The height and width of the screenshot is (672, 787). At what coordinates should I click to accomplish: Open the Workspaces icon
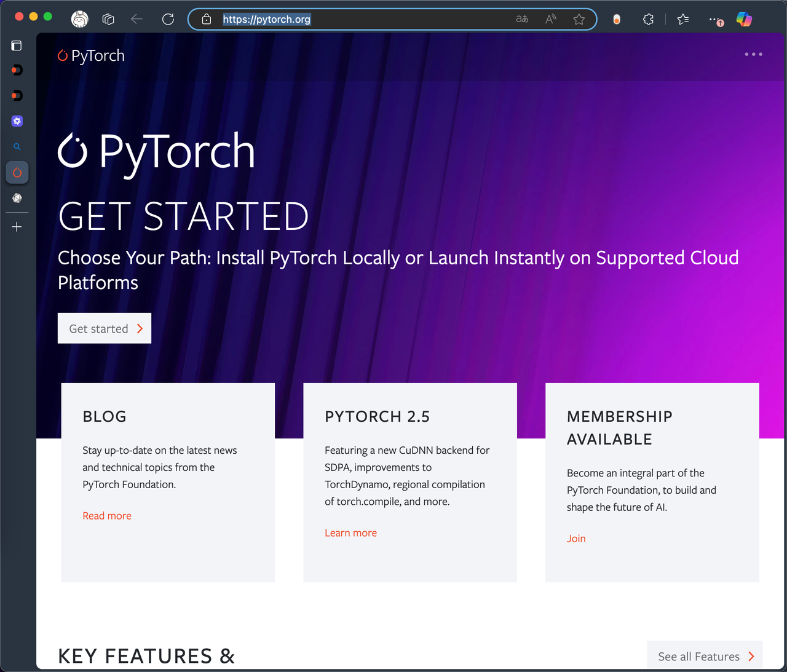pyautogui.click(x=108, y=20)
